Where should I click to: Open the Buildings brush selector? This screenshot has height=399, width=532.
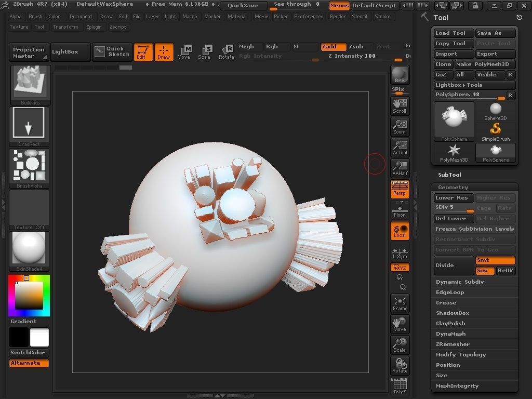(x=30, y=85)
